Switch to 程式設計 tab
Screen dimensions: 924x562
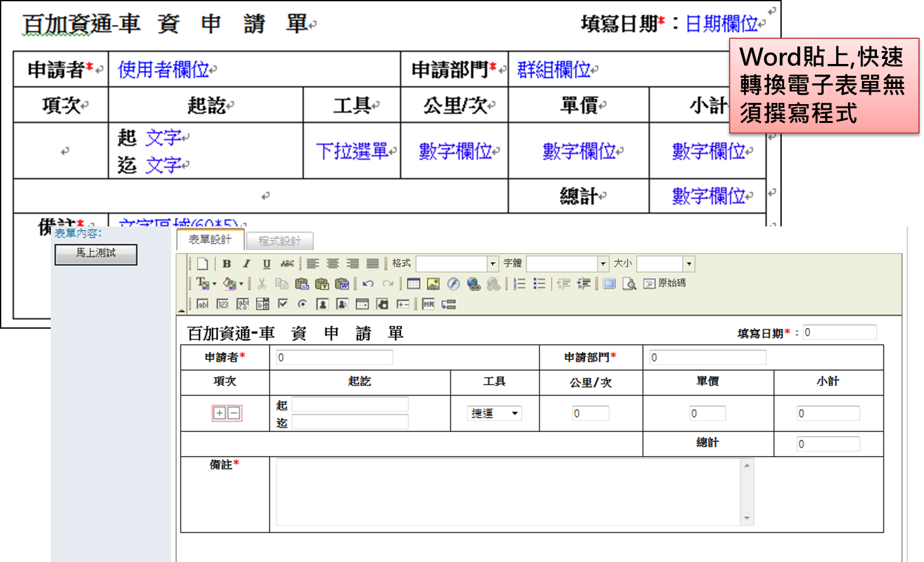(280, 241)
